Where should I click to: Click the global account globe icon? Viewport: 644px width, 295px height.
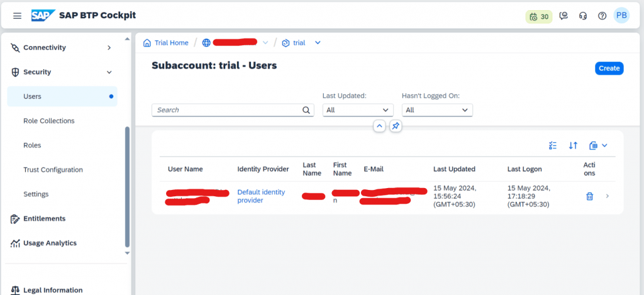point(206,43)
